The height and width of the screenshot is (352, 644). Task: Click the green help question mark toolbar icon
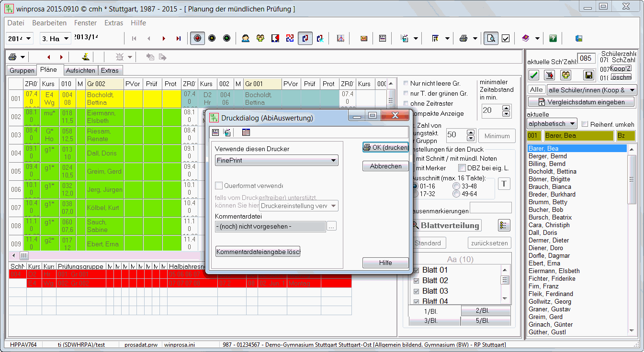click(x=553, y=38)
